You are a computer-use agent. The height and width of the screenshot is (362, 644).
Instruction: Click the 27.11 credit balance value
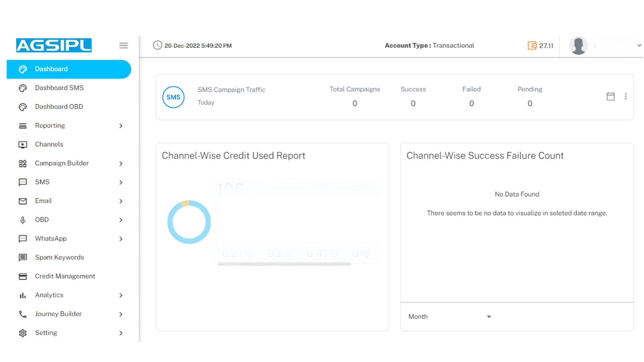pos(546,46)
